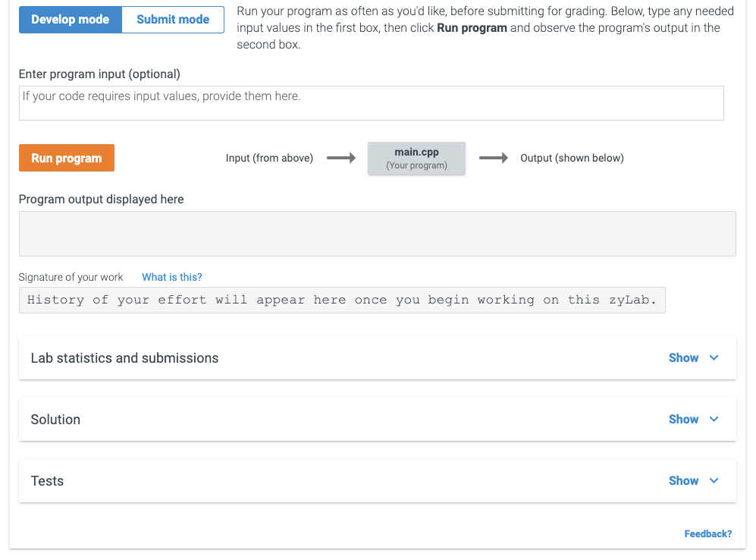Click the 'Input (from above)' label
This screenshot has width=756, height=560.
[269, 159]
